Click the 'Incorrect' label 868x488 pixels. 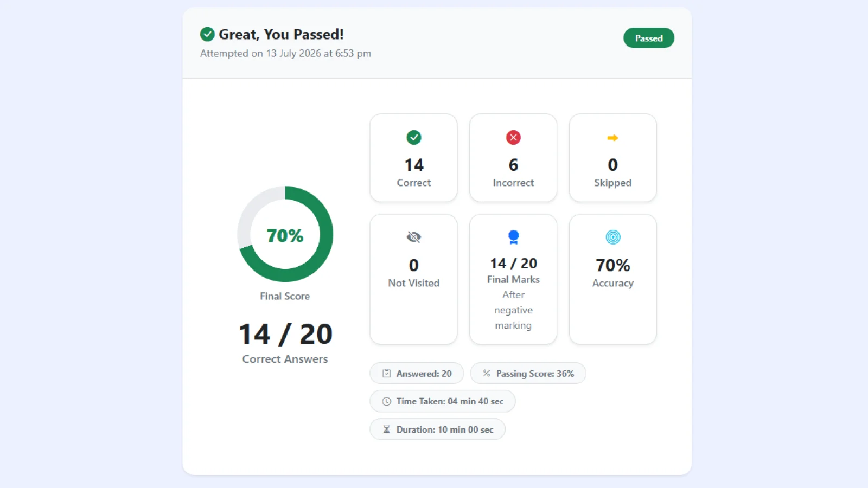tap(513, 183)
